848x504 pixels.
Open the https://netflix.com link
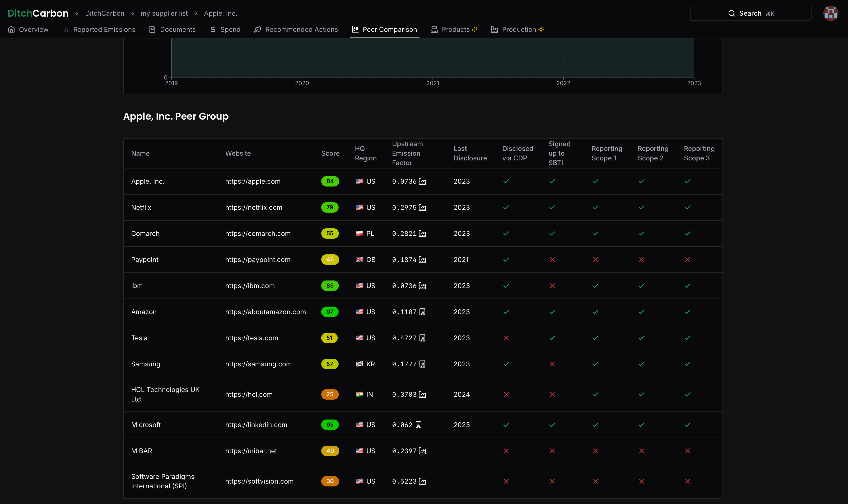[x=254, y=208]
